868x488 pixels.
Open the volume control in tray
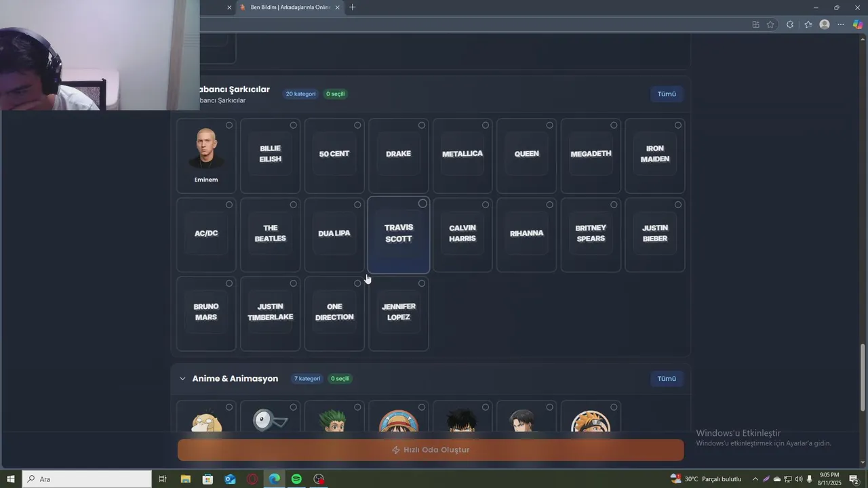799,479
